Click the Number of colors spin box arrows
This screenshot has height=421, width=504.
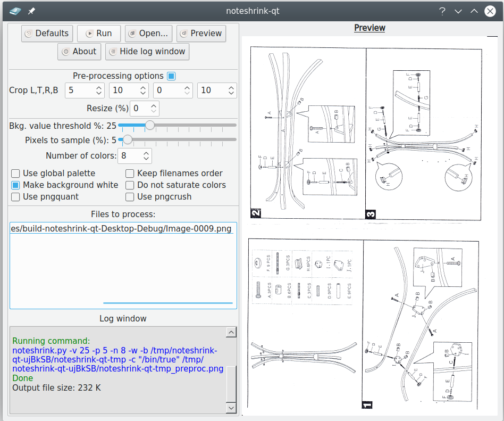coord(146,156)
